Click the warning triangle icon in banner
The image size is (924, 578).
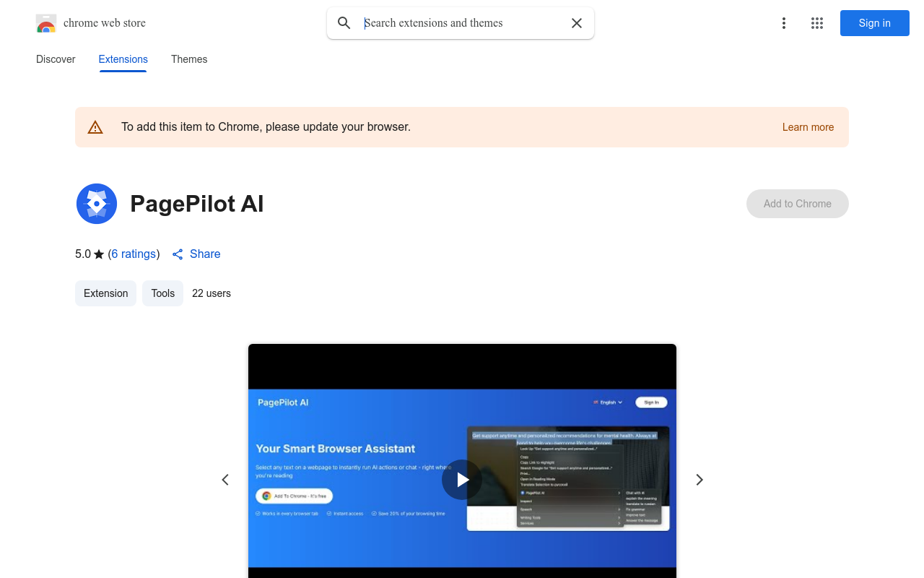95,127
